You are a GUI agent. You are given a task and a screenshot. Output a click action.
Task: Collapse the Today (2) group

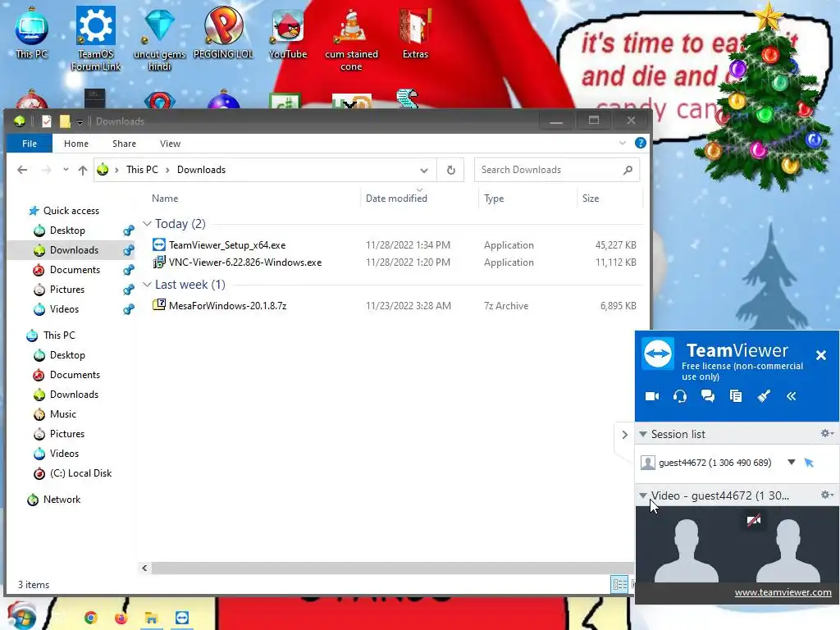tap(147, 223)
